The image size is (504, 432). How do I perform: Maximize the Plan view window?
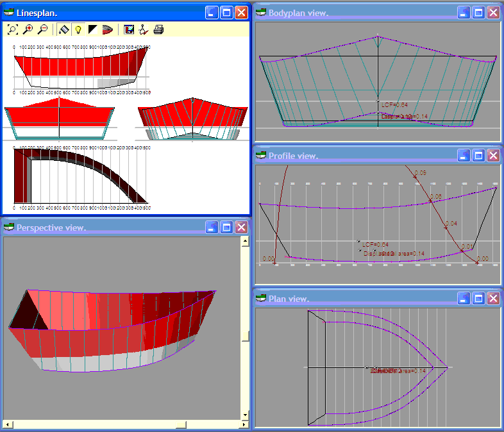pyautogui.click(x=478, y=298)
